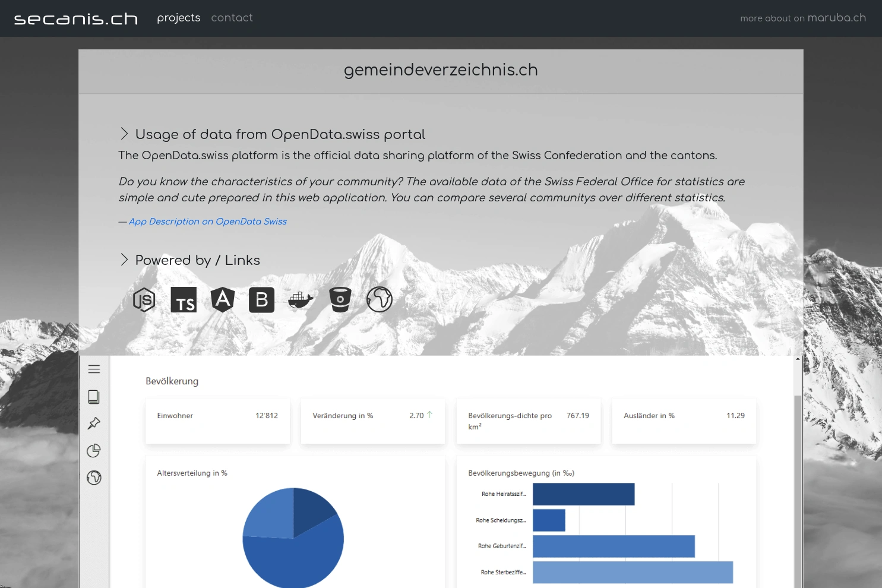Click the Node.js logo icon

tap(144, 300)
